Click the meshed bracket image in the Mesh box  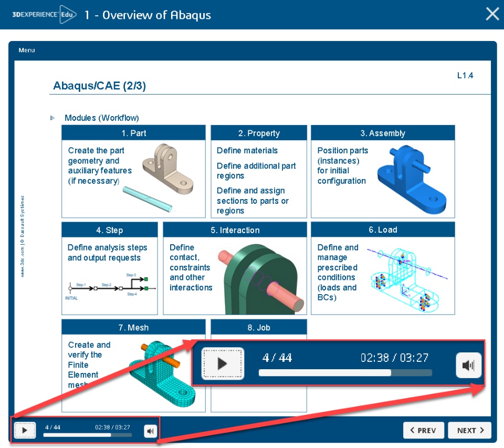click(162, 374)
